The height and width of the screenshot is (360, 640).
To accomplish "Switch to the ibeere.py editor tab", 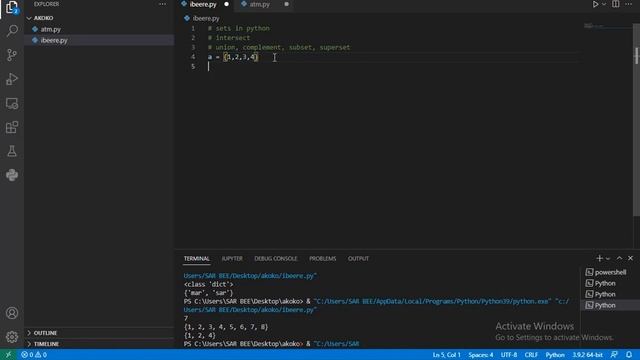I will [203, 4].
